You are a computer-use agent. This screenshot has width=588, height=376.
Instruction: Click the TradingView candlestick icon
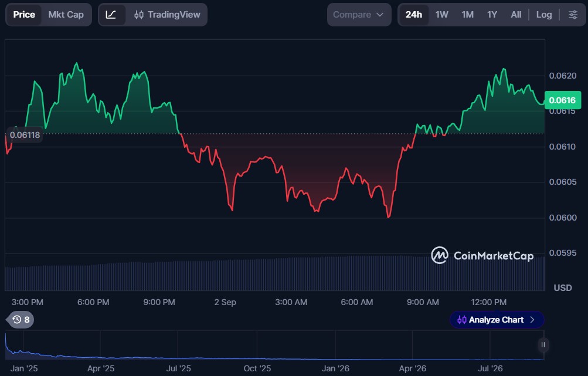[x=139, y=15]
